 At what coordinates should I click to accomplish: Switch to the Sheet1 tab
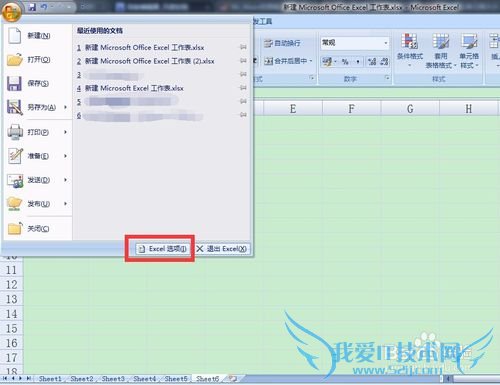pyautogui.click(x=50, y=379)
